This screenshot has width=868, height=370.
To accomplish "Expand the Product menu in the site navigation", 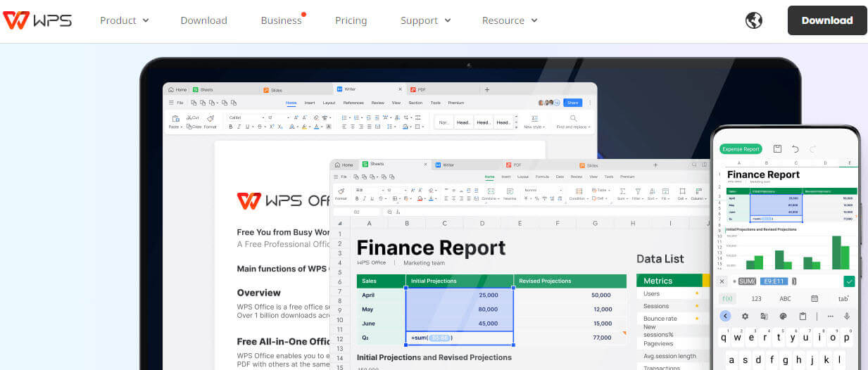I will [x=125, y=20].
